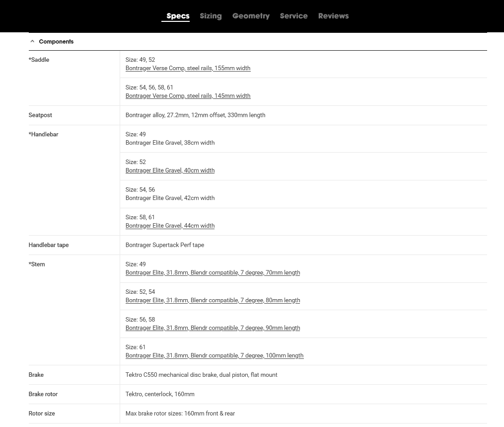Image resolution: width=504 pixels, height=427 pixels.
Task: Select the Rotor size row label
Action: click(x=42, y=414)
